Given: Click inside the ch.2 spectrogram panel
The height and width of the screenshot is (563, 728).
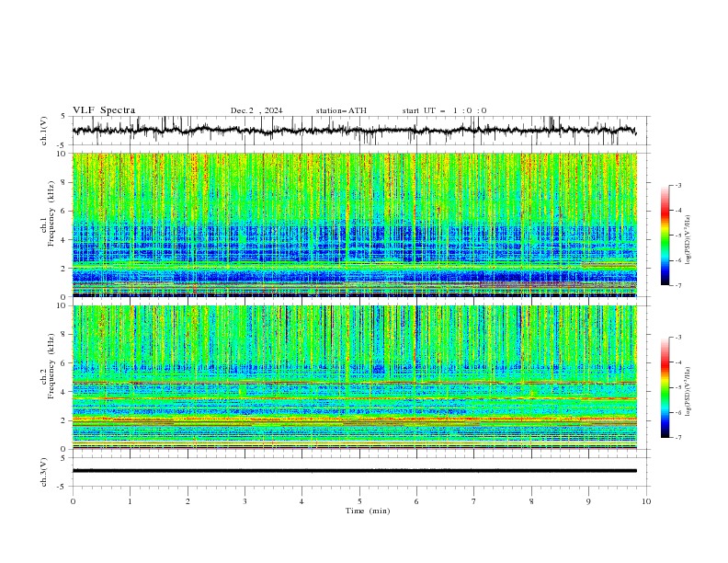Looking at the screenshot, I should pyautogui.click(x=355, y=377).
